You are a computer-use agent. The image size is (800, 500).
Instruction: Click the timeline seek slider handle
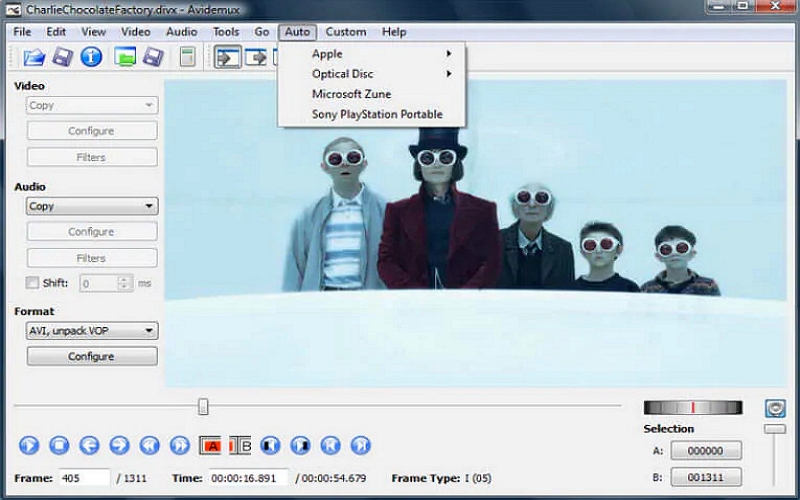[x=203, y=407]
